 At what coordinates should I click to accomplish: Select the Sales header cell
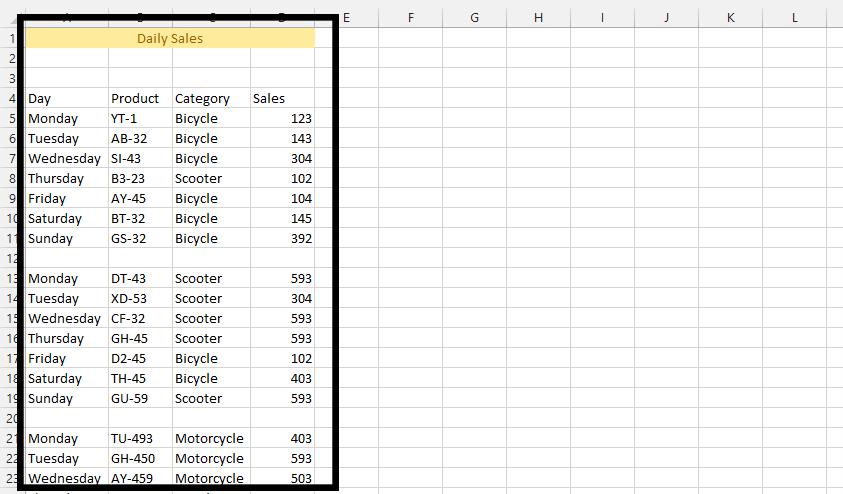tap(282, 98)
